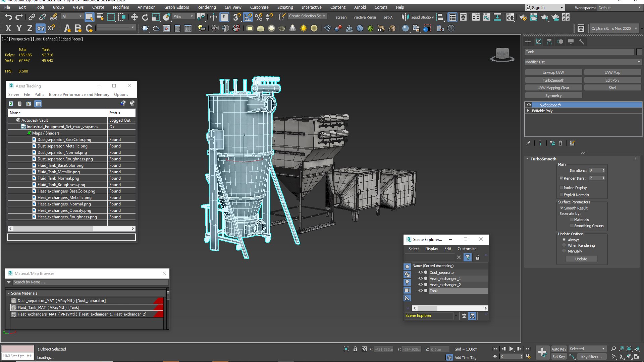Select the Select and Rotate tool
The image size is (644, 362).
pos(145,17)
